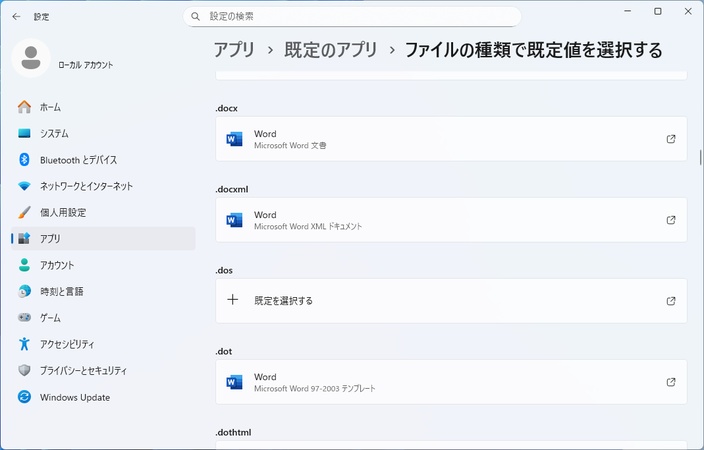Click the privacy shield icon
This screenshot has height=450, width=704.
coord(24,371)
